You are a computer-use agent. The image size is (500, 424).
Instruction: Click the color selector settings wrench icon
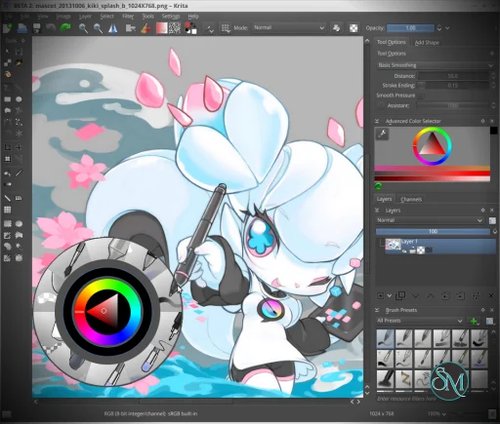point(382,134)
